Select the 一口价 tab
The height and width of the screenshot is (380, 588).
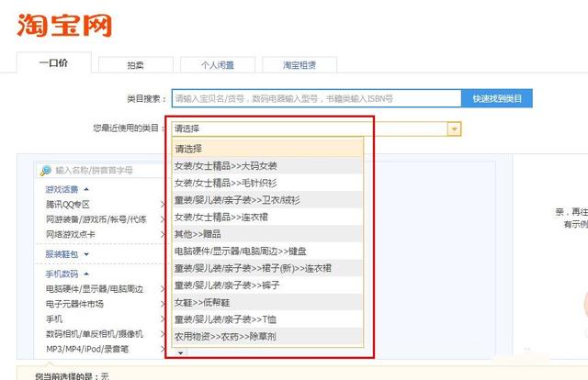tap(54, 63)
